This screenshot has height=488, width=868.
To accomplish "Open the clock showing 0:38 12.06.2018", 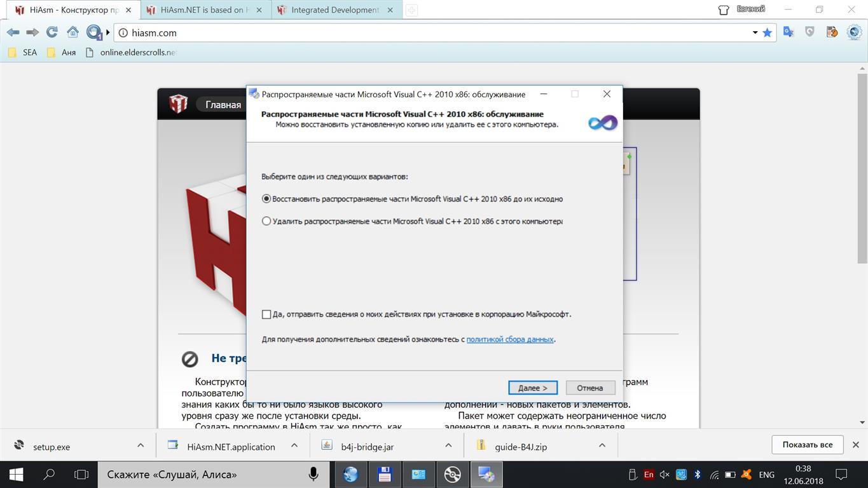I will tap(803, 474).
